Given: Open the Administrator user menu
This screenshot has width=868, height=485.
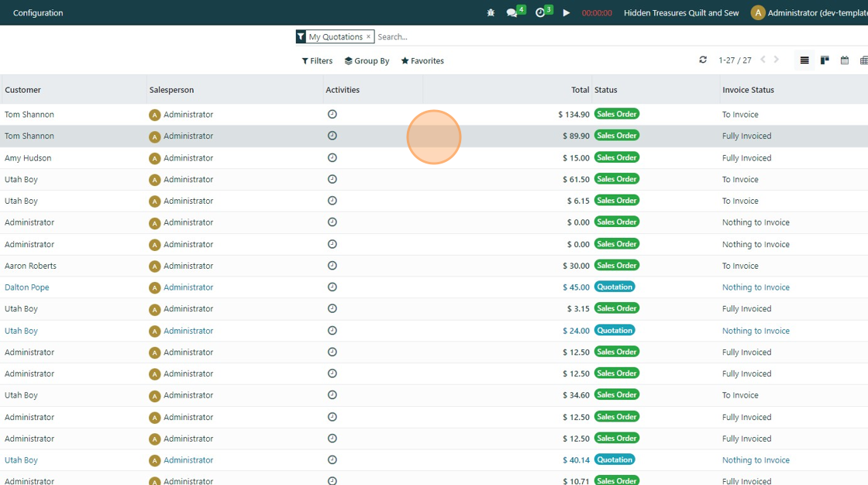Looking at the screenshot, I should 810,13.
